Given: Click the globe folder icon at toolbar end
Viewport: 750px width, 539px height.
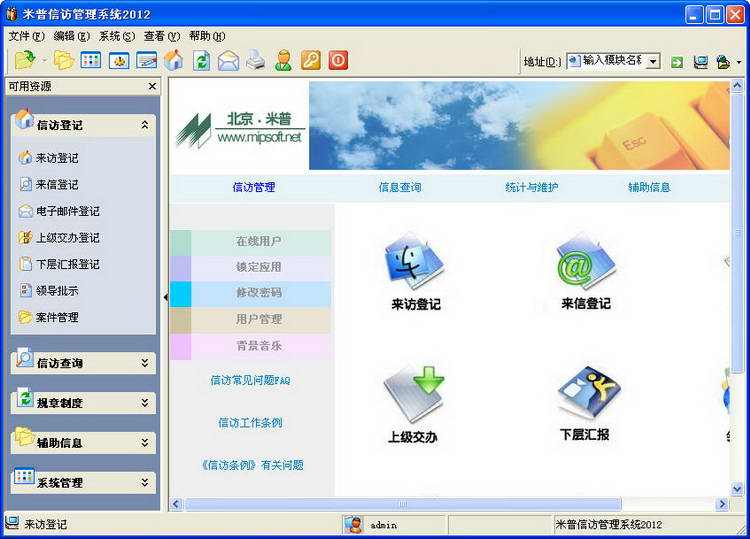Looking at the screenshot, I should 723,62.
